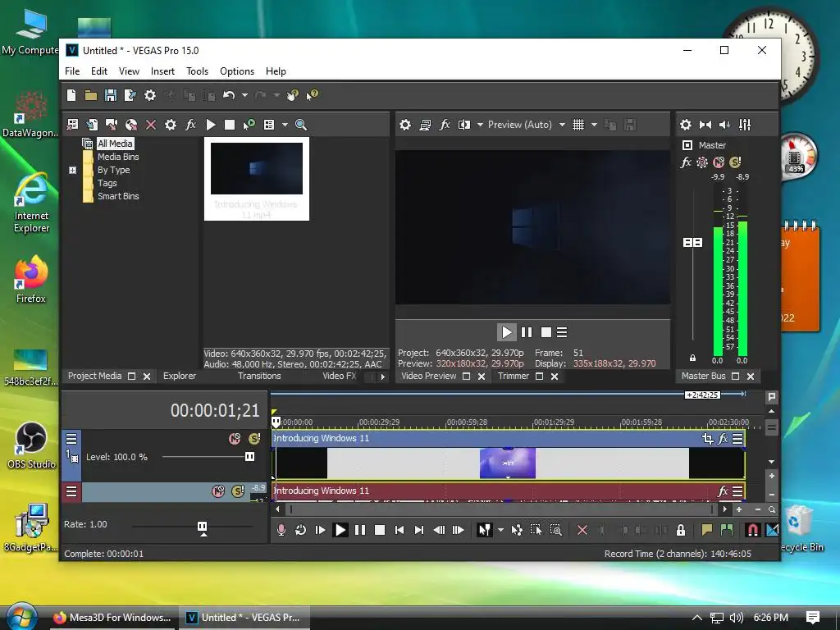Click video track Level slider handle
This screenshot has width=840, height=630.
click(249, 457)
